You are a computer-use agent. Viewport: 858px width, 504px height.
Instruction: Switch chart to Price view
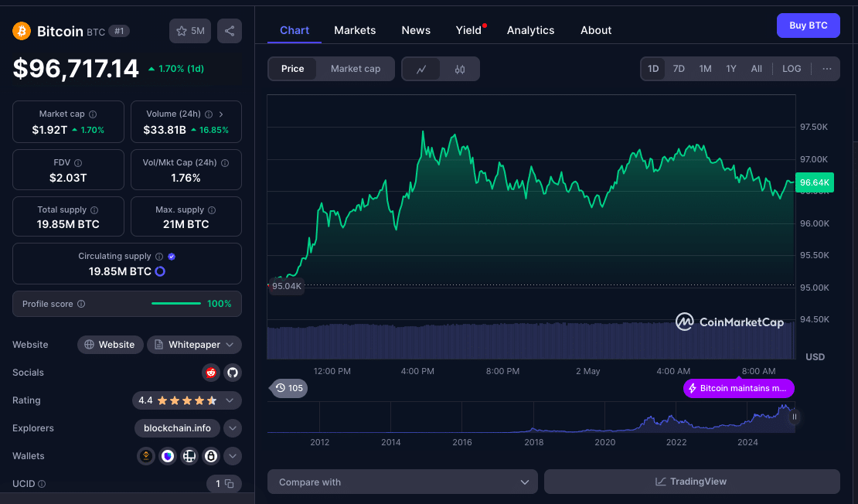[292, 69]
